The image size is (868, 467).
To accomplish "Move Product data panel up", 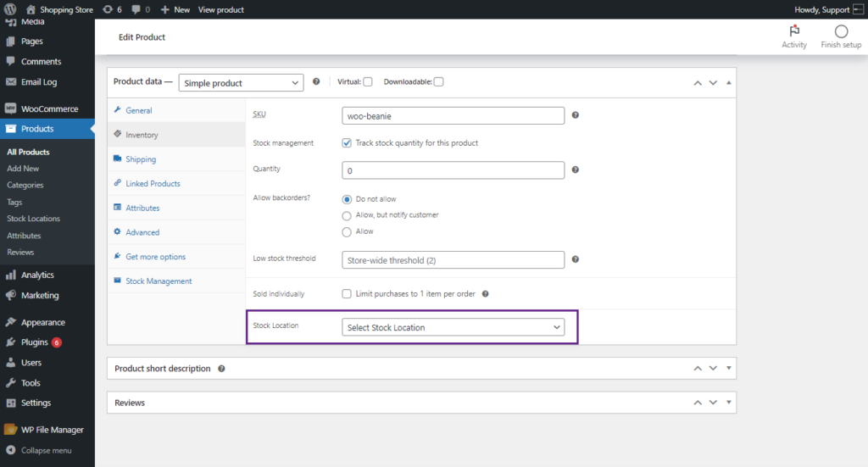I will (698, 82).
